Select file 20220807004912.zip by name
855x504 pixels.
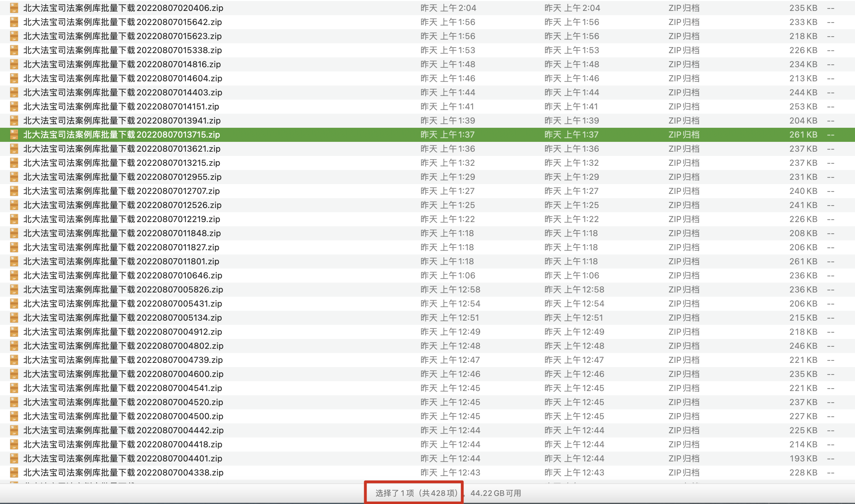point(123,332)
